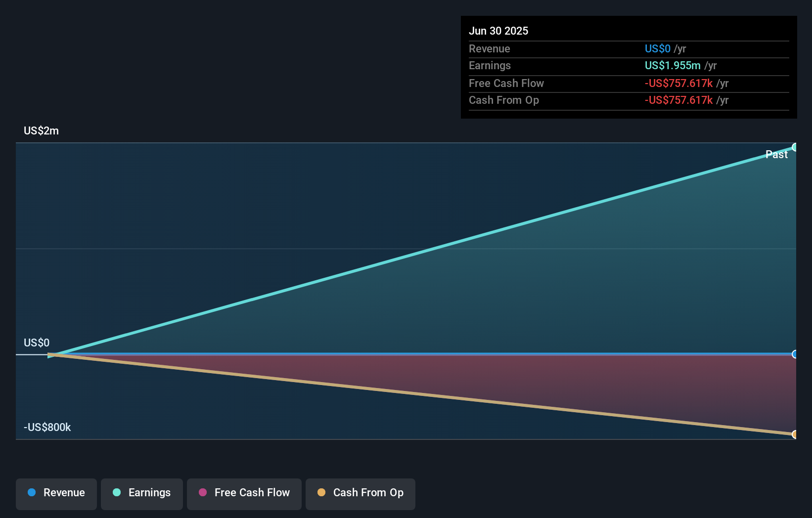
Task: Click the blue Revenue legend dot
Action: click(x=32, y=492)
